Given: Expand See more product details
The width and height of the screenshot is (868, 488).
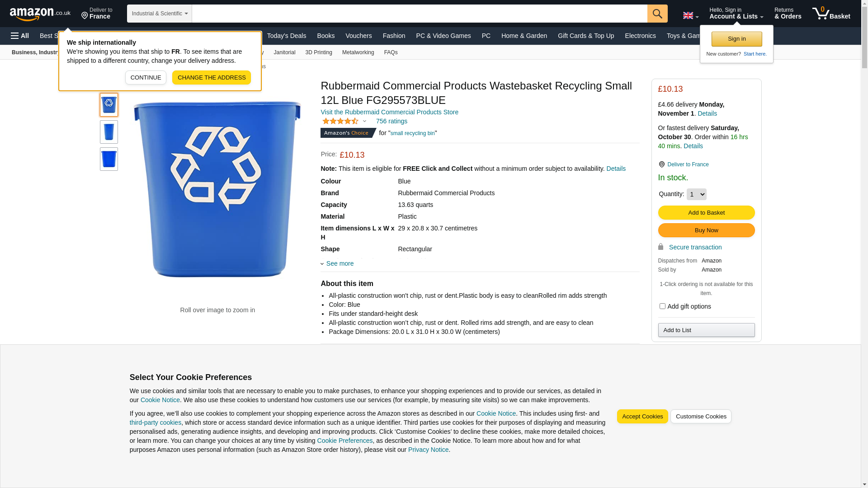Looking at the screenshot, I should [x=340, y=263].
